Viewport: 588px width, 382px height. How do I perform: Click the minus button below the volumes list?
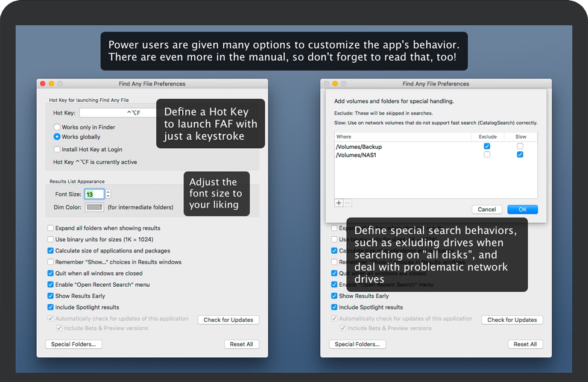click(x=347, y=203)
